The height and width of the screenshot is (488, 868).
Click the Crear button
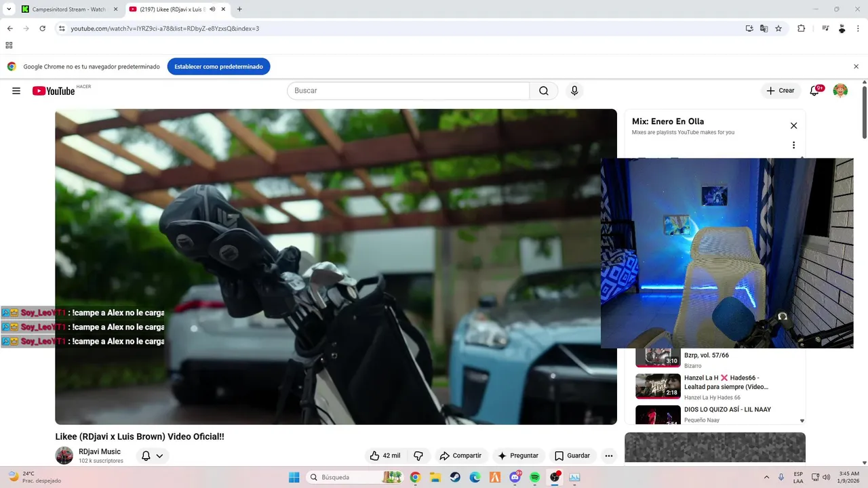(x=781, y=91)
